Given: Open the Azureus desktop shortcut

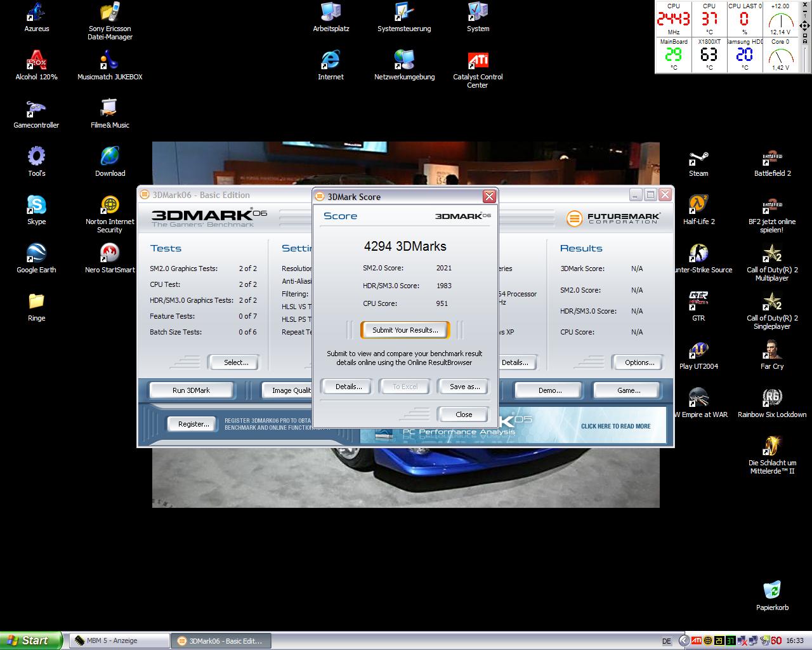Looking at the screenshot, I should [x=36, y=17].
